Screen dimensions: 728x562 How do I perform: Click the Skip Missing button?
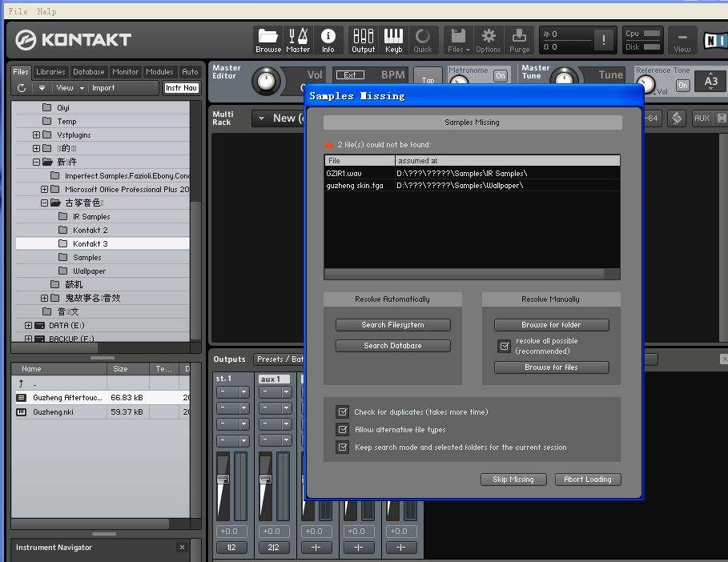[x=513, y=479]
